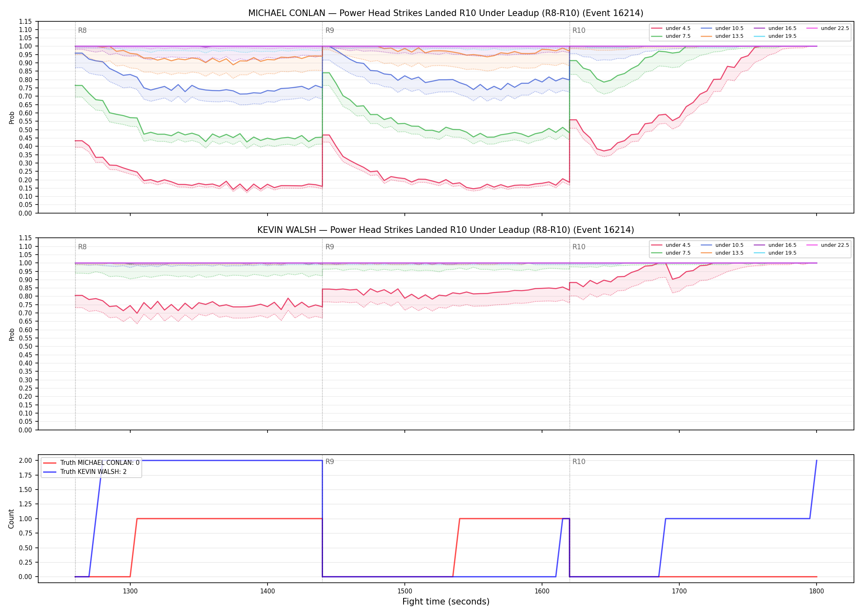Viewport: 863px width, 616px height.
Task: Click the 1700 x-axis tick label
Action: (679, 591)
